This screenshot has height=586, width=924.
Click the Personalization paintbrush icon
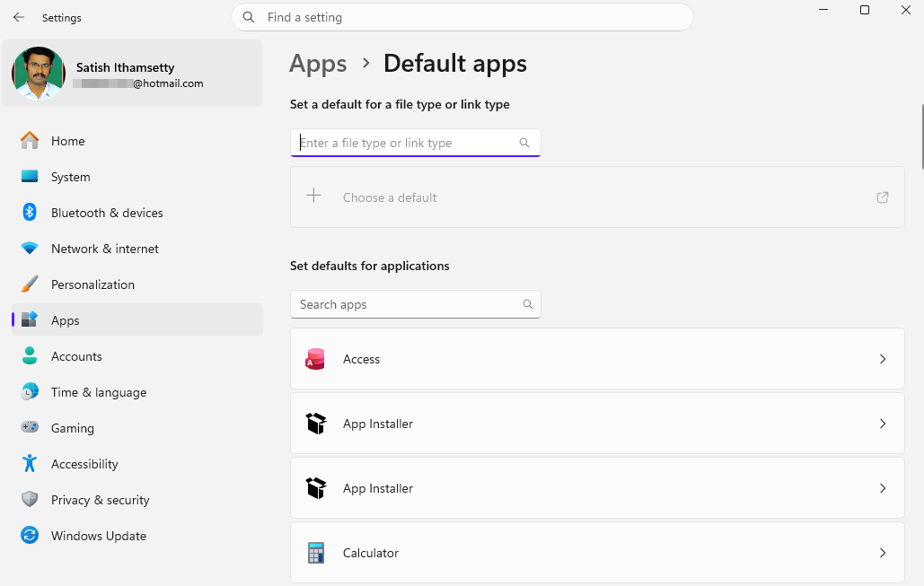[30, 284]
